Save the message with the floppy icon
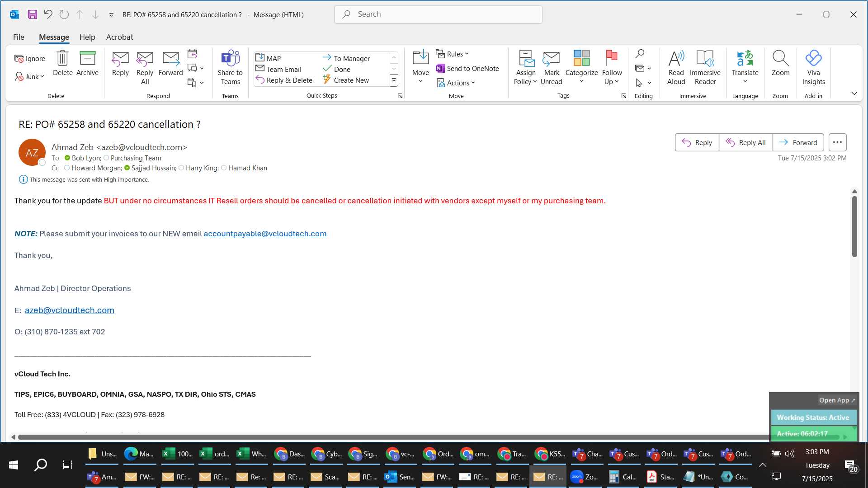868x488 pixels. (33, 14)
